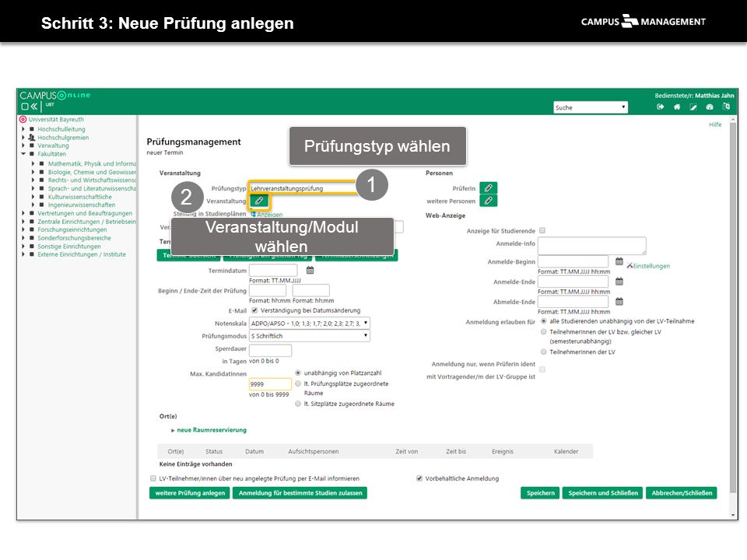The width and height of the screenshot is (747, 560).
Task: Click the square icon beside Hochschulleitung
Action: pyautogui.click(x=32, y=129)
